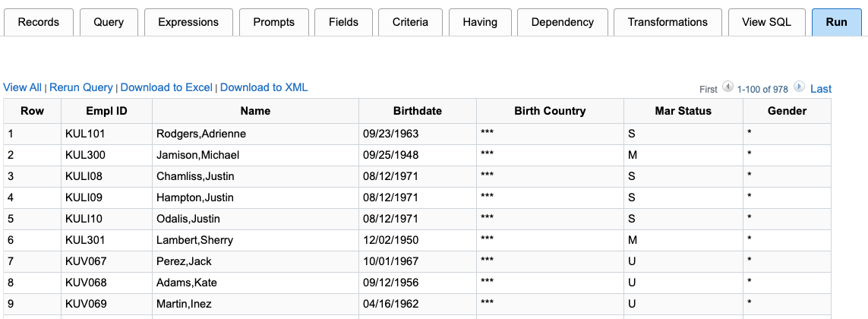Select the Having tab
868x319 pixels.
(x=480, y=22)
